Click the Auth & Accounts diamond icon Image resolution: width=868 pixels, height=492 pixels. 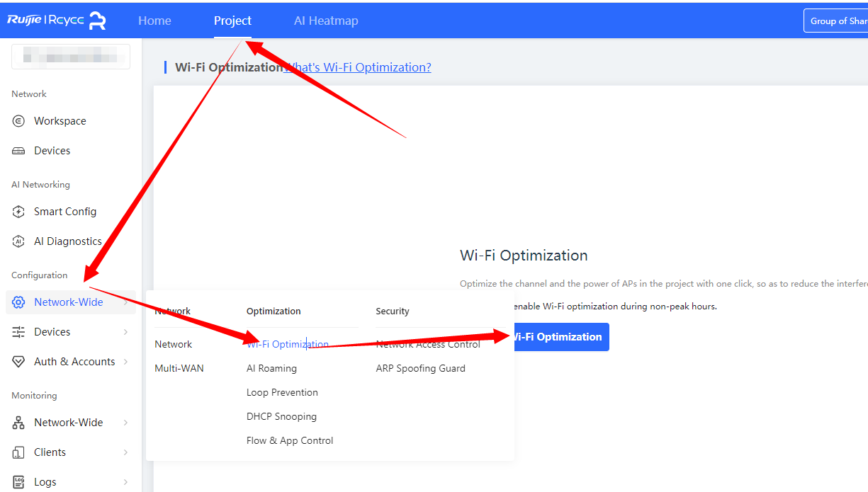click(19, 362)
